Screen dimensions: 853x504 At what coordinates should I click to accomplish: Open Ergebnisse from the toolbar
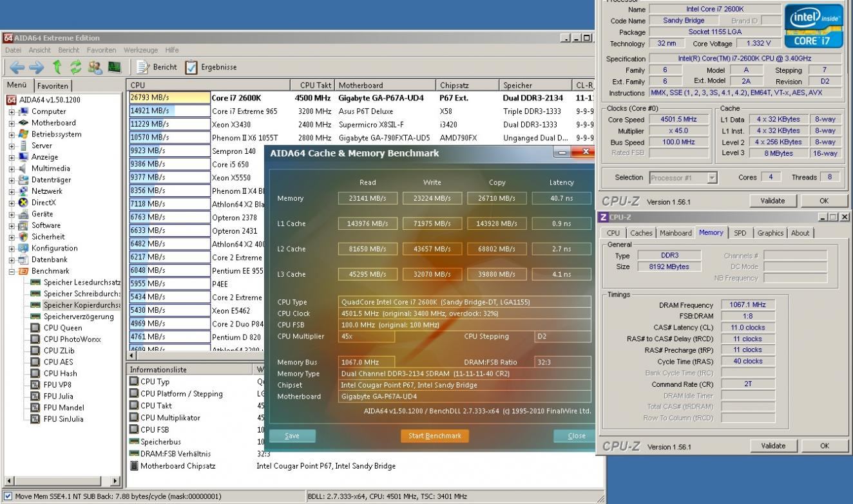tap(211, 67)
